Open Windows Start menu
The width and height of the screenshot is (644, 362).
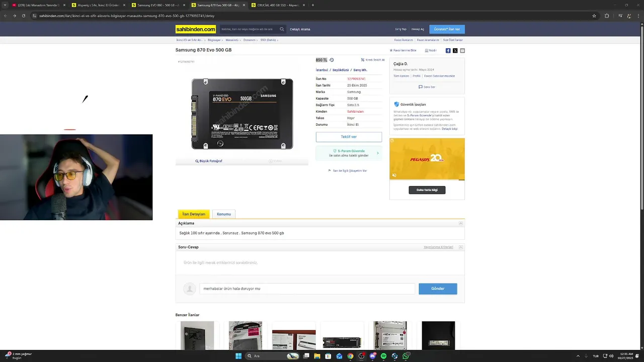pyautogui.click(x=238, y=356)
